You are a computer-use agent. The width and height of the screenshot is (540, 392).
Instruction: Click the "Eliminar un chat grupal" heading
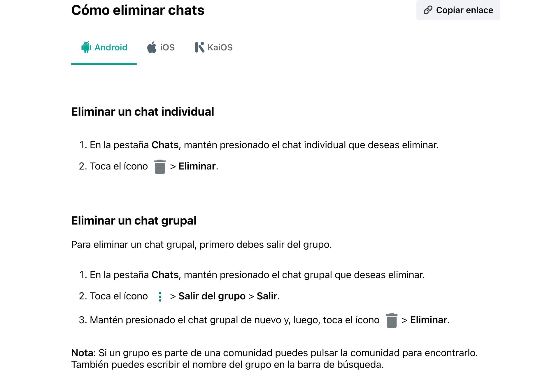tap(134, 220)
